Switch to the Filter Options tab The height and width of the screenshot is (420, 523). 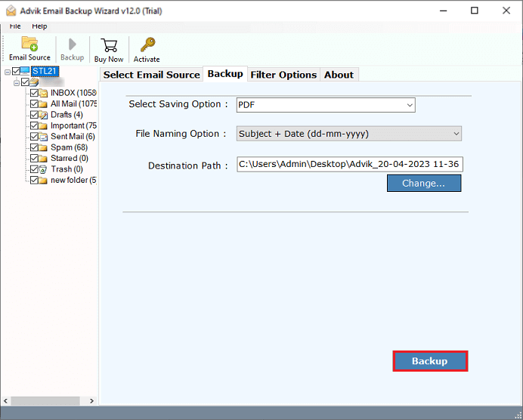pyautogui.click(x=283, y=74)
